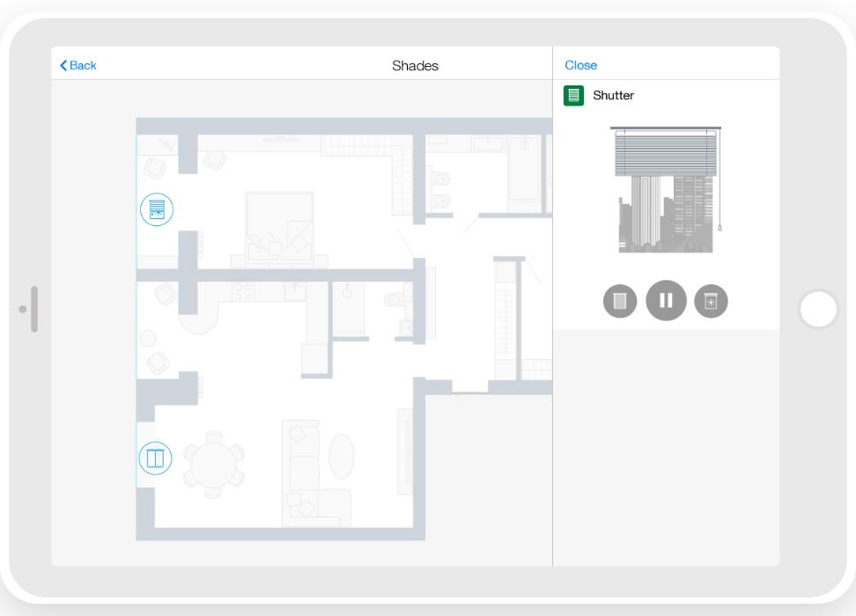Click the green Shutter device icon
The image size is (856, 616).
click(573, 96)
